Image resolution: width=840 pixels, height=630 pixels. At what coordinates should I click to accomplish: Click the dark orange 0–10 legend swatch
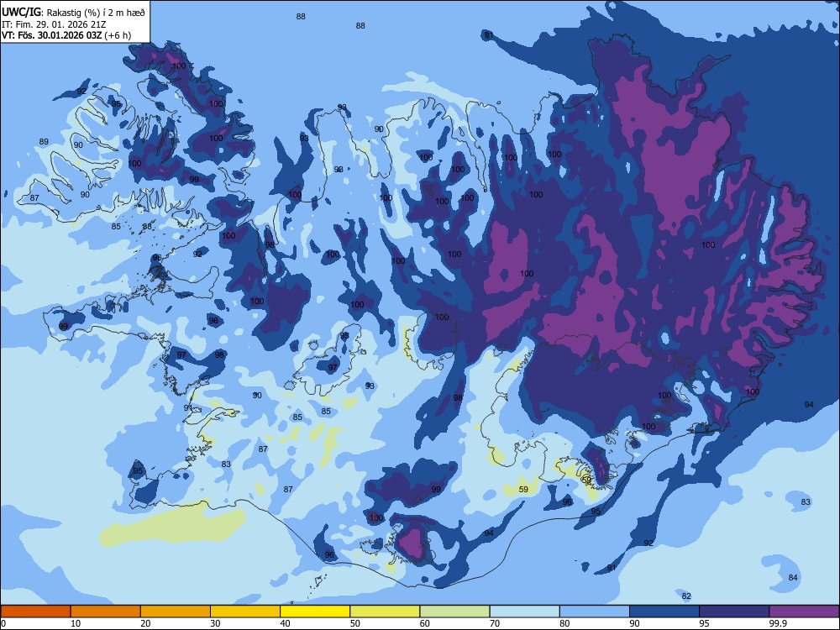click(35, 612)
